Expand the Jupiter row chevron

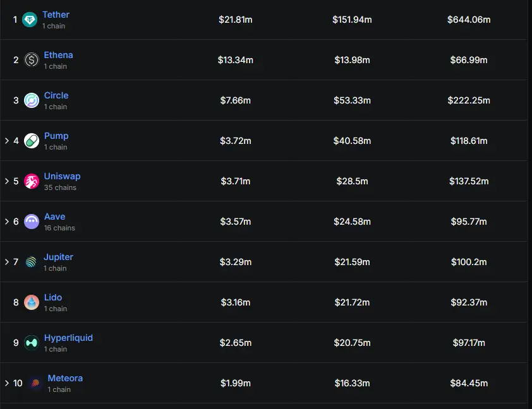(x=7, y=262)
